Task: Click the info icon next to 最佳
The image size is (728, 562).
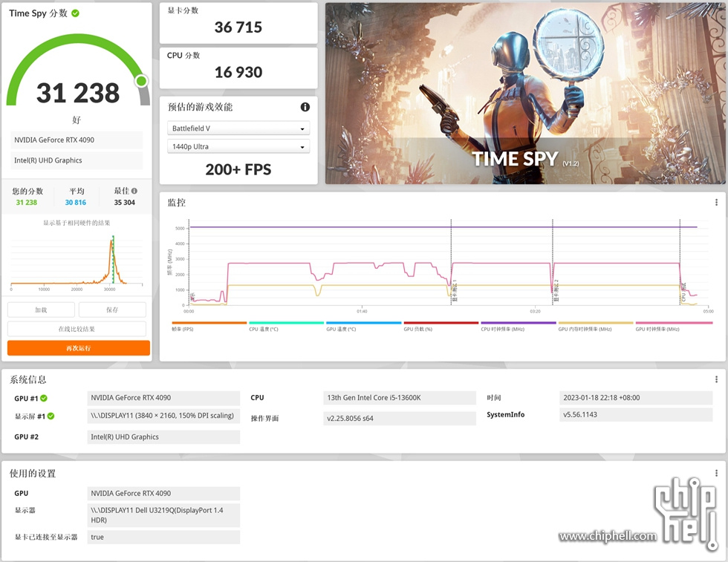Action: 134,191
